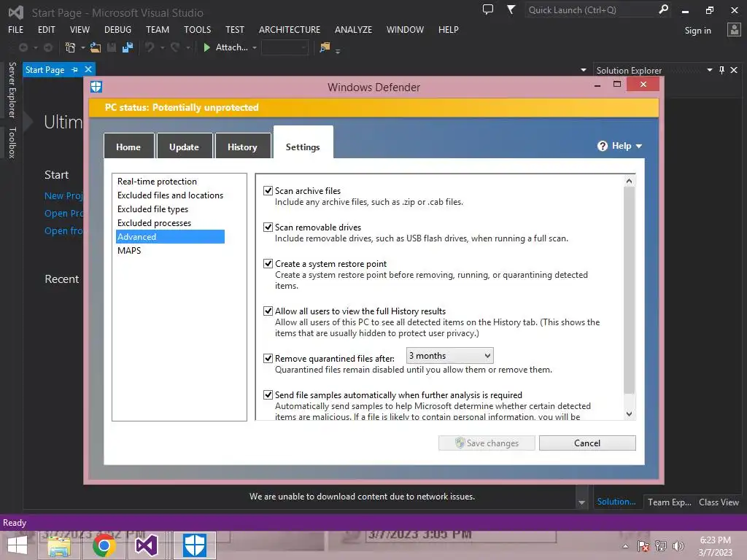Open the document tab list dropdown arrow
This screenshot has width=747, height=560.
pos(583,70)
